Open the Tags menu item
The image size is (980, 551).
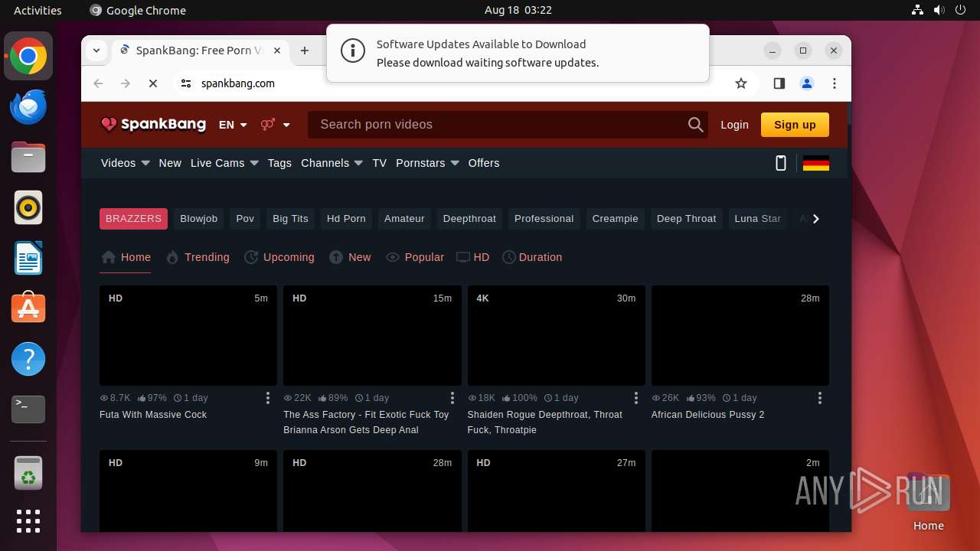pyautogui.click(x=279, y=163)
